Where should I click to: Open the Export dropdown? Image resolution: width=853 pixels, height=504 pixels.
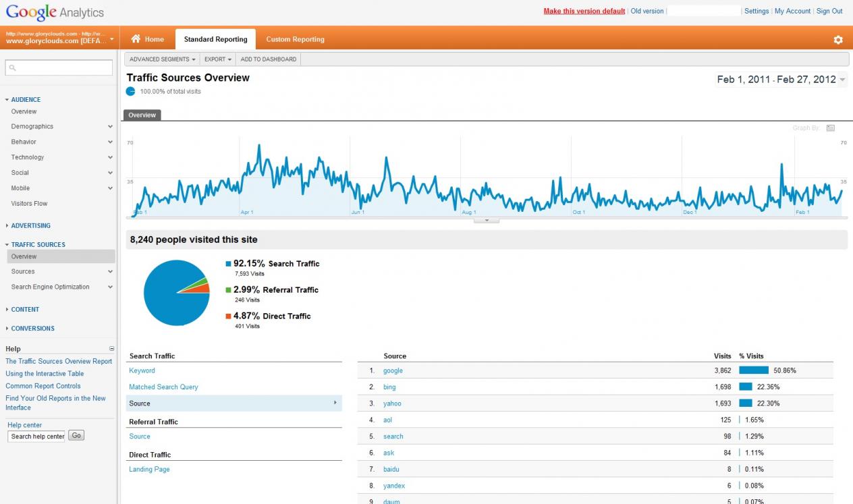pyautogui.click(x=218, y=59)
